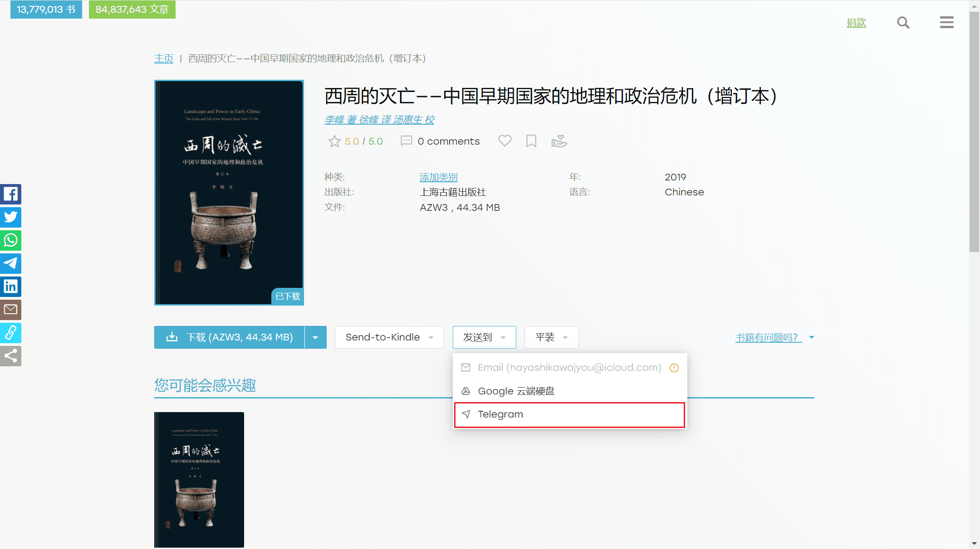
Task: Expand the 书籍有问题吗? menu
Action: point(774,338)
